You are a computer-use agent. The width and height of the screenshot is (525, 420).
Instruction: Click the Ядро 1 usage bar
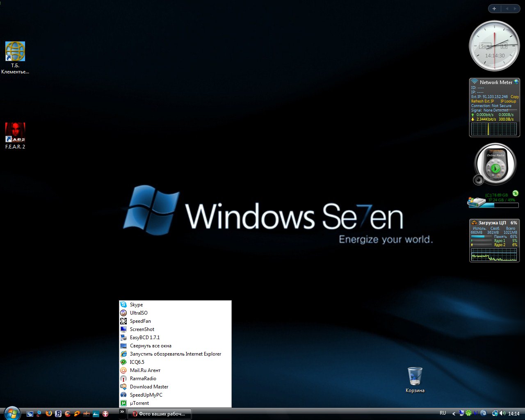[x=482, y=241]
